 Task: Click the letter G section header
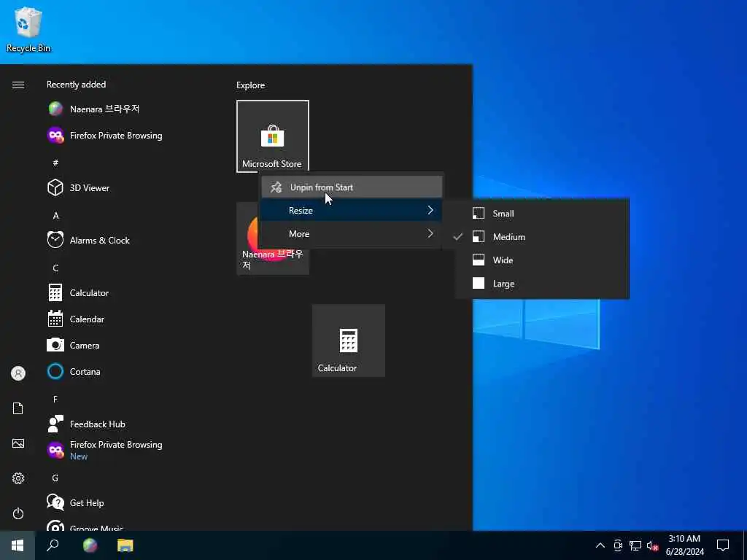[x=55, y=478]
